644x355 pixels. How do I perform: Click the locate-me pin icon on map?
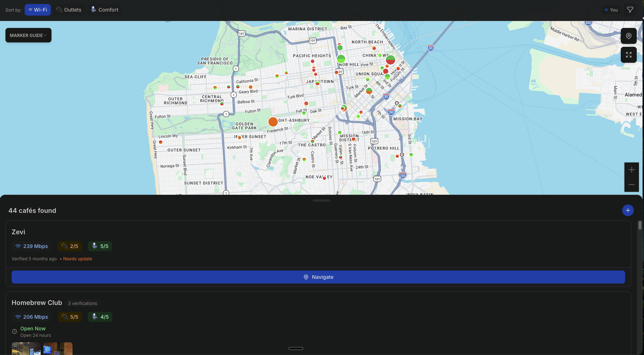pos(629,36)
